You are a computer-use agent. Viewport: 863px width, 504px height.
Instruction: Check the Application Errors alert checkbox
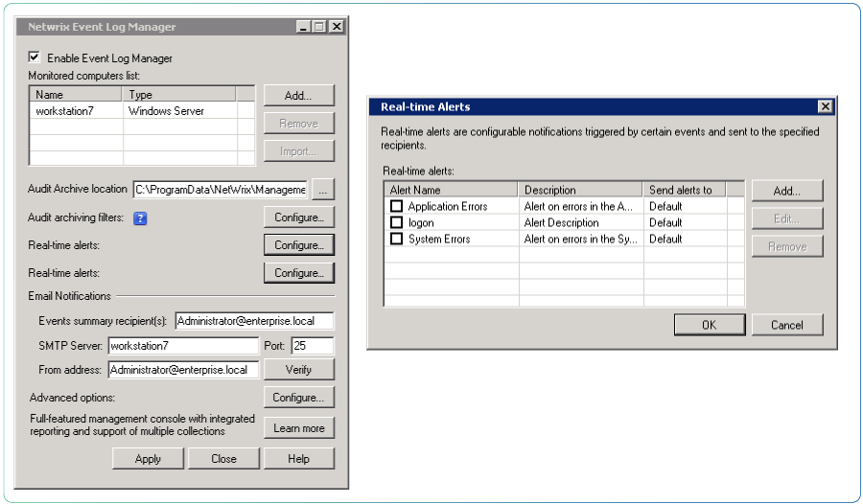tap(396, 206)
